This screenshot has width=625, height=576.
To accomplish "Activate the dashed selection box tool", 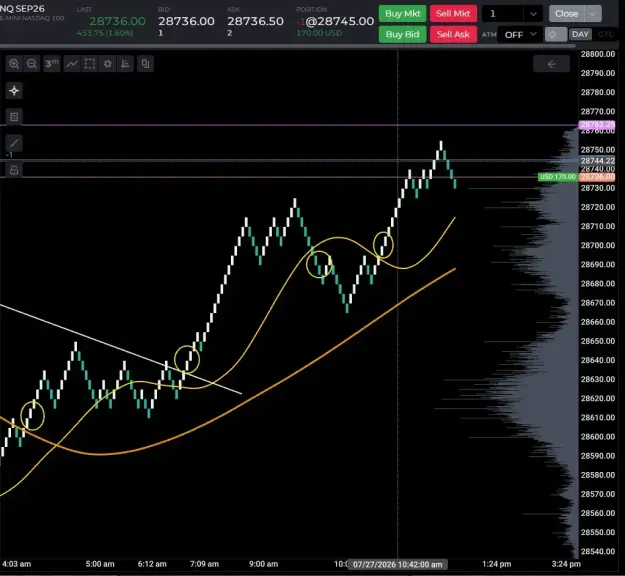I will click(x=90, y=64).
